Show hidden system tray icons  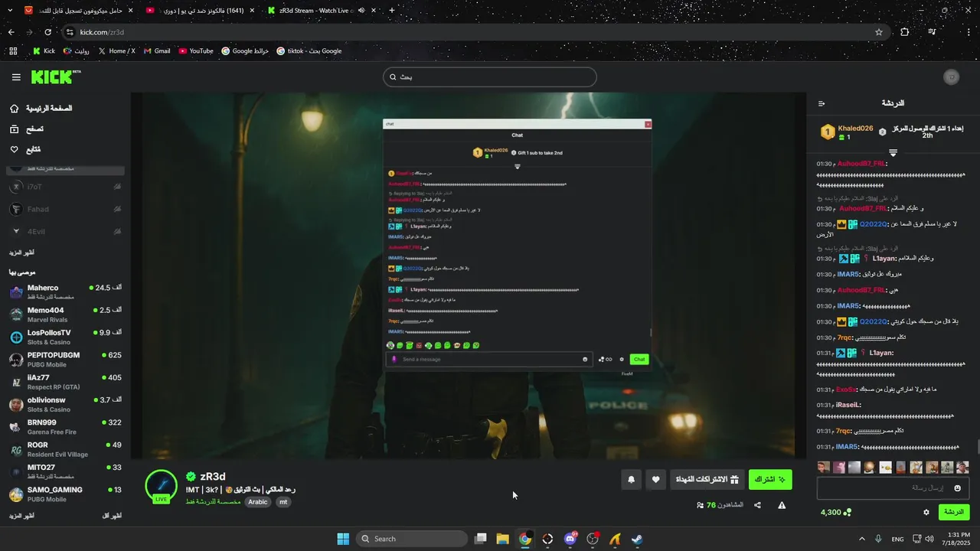point(861,539)
